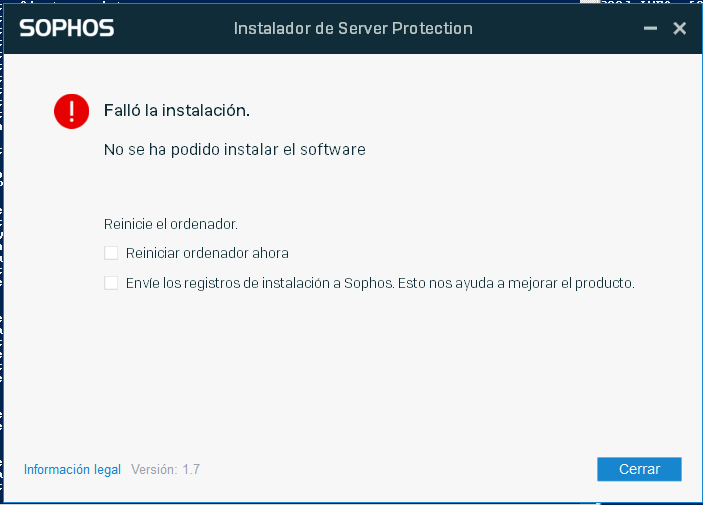Tick the send installation logs to Sophos checkbox
703x505 pixels.
(x=111, y=283)
